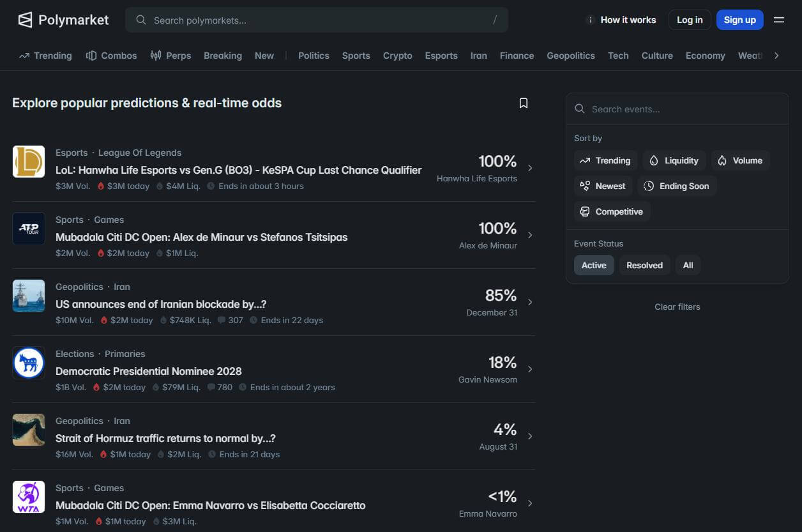Open the Esports category tab
802x532 pixels.
pos(441,56)
